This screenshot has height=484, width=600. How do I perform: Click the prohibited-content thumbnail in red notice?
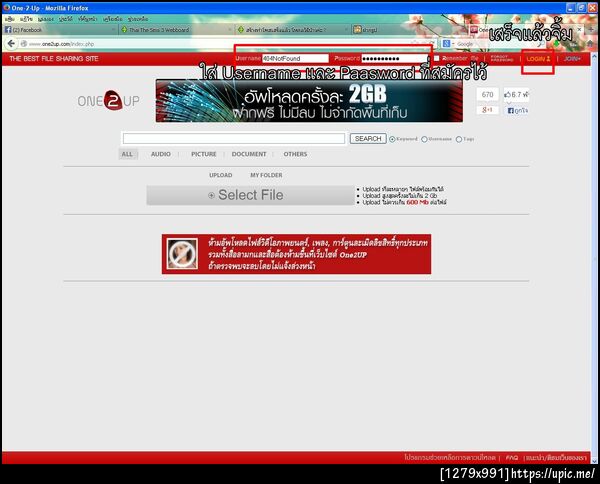(183, 254)
